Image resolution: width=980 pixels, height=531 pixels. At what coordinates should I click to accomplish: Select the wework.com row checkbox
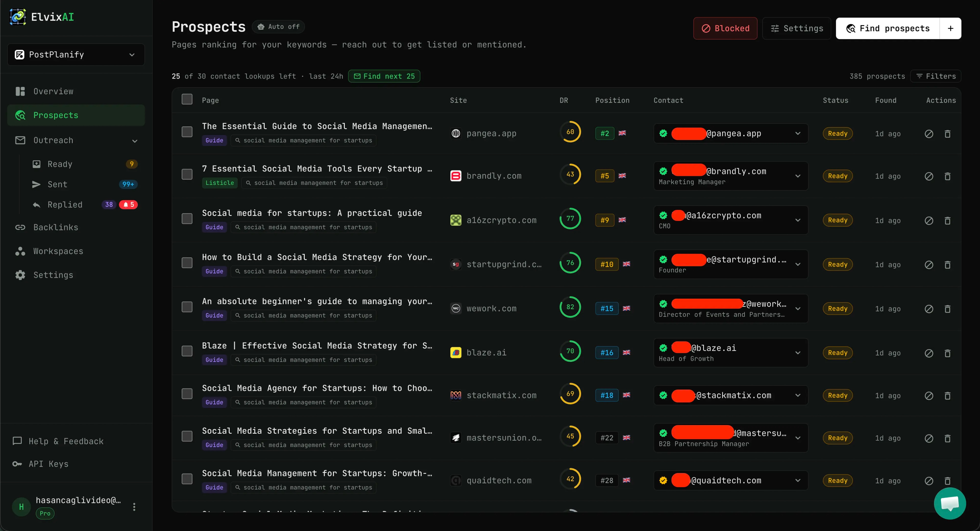tap(187, 307)
